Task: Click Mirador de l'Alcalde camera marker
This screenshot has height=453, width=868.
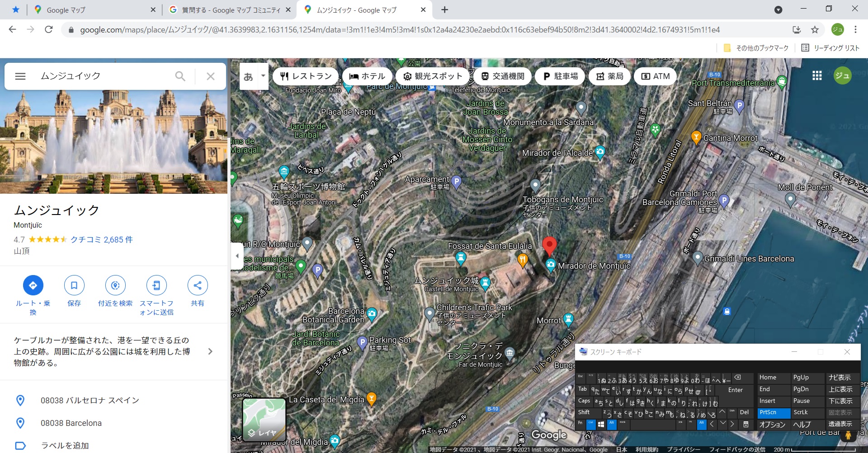Action: pyautogui.click(x=600, y=152)
